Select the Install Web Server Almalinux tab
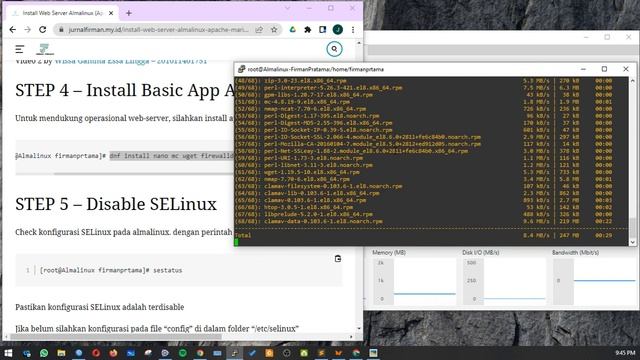This screenshot has height=360, width=640. point(62,13)
